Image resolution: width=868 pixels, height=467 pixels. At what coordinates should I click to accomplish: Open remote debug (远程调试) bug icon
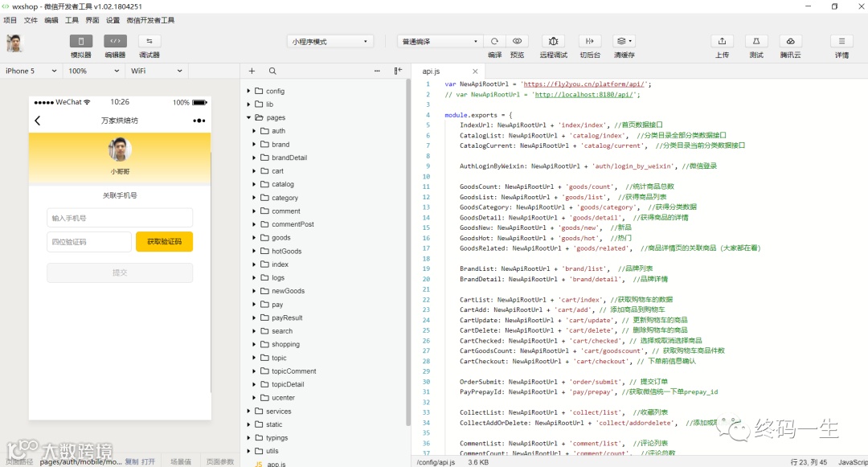pos(553,41)
